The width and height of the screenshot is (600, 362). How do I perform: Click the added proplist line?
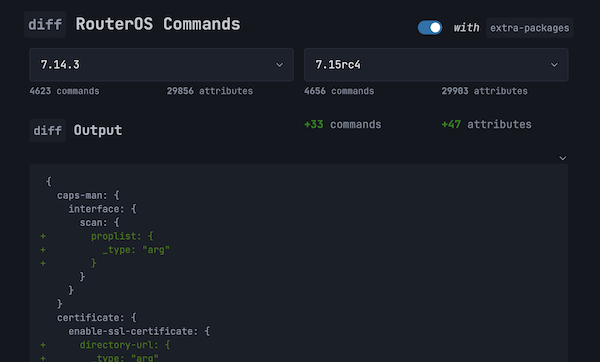point(122,236)
